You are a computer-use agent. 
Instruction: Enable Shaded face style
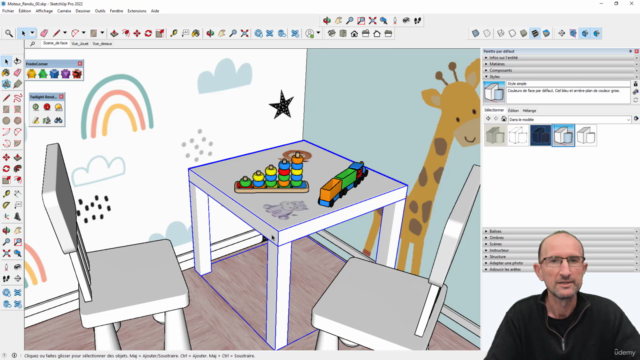pyautogui.click(x=524, y=33)
